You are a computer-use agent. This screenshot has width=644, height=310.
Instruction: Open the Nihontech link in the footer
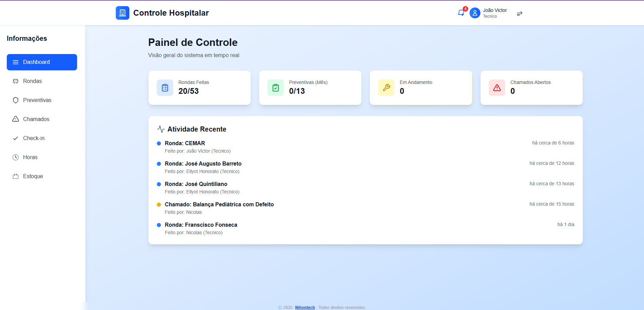305,307
